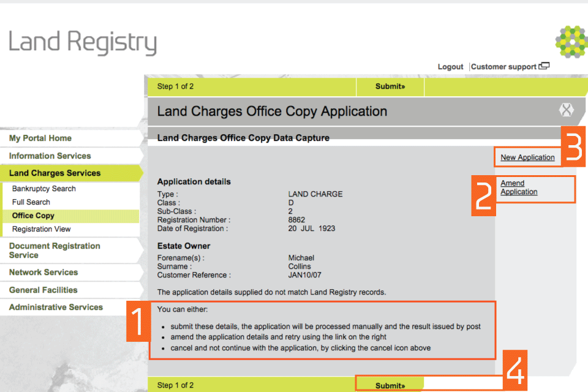Screen dimensions: 588x392
Task: Click the Class value D
Action: (291, 203)
